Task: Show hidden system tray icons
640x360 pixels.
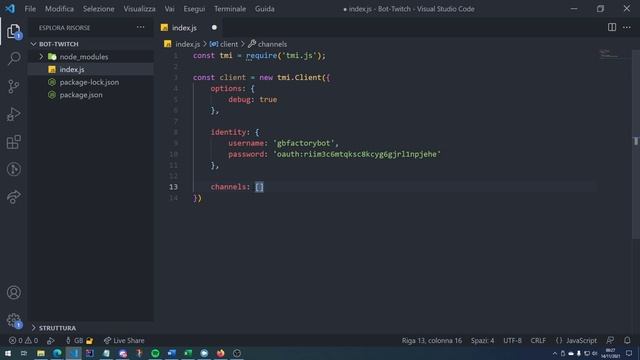Action: click(x=555, y=353)
